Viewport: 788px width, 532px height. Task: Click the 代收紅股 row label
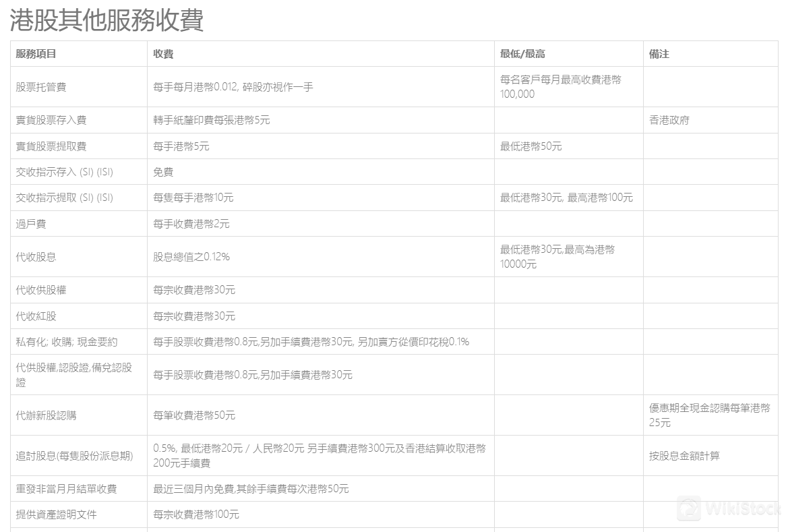coord(36,316)
